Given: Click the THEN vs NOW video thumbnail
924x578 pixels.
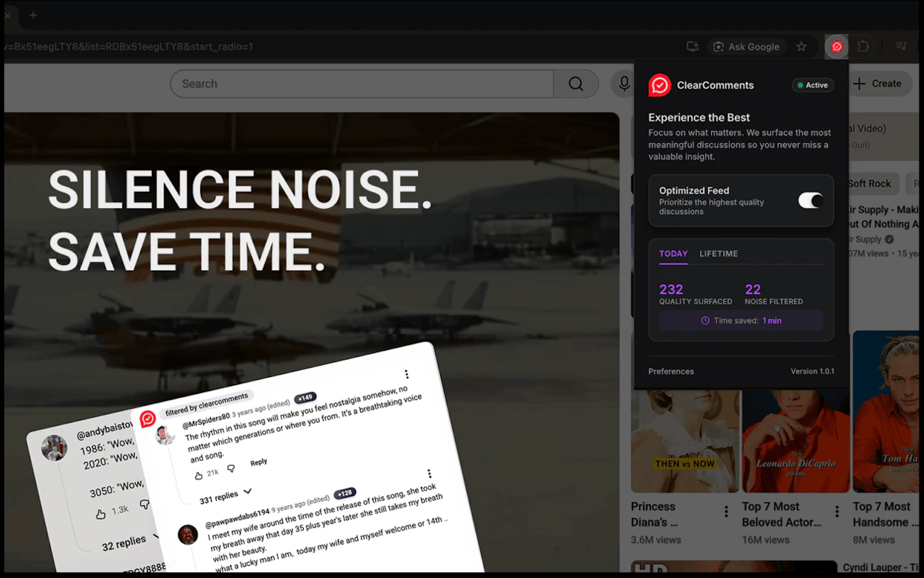Looking at the screenshot, I should [x=685, y=440].
